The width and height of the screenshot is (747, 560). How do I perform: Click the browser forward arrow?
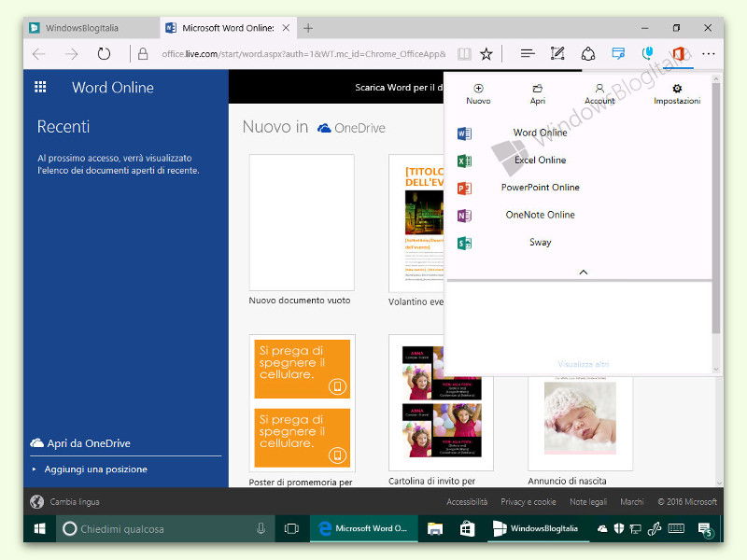(72, 54)
